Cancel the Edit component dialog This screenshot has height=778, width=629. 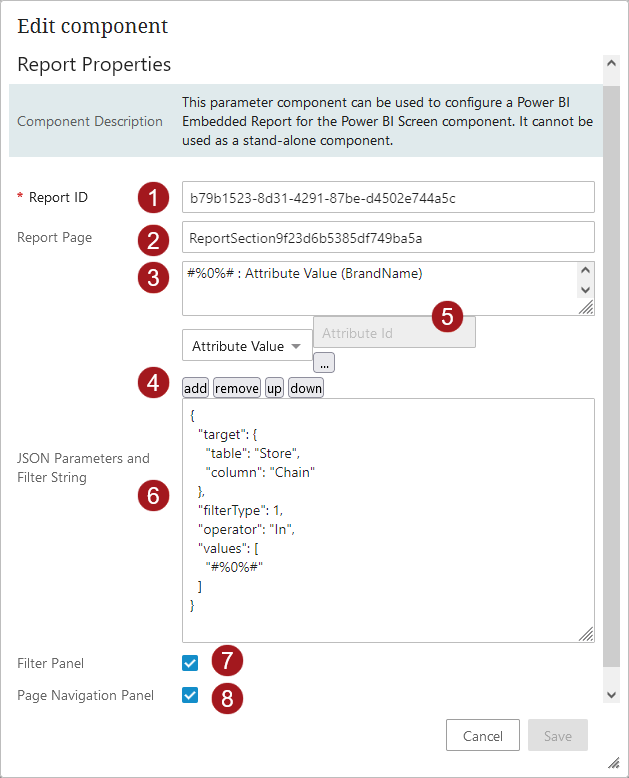pyautogui.click(x=482, y=736)
